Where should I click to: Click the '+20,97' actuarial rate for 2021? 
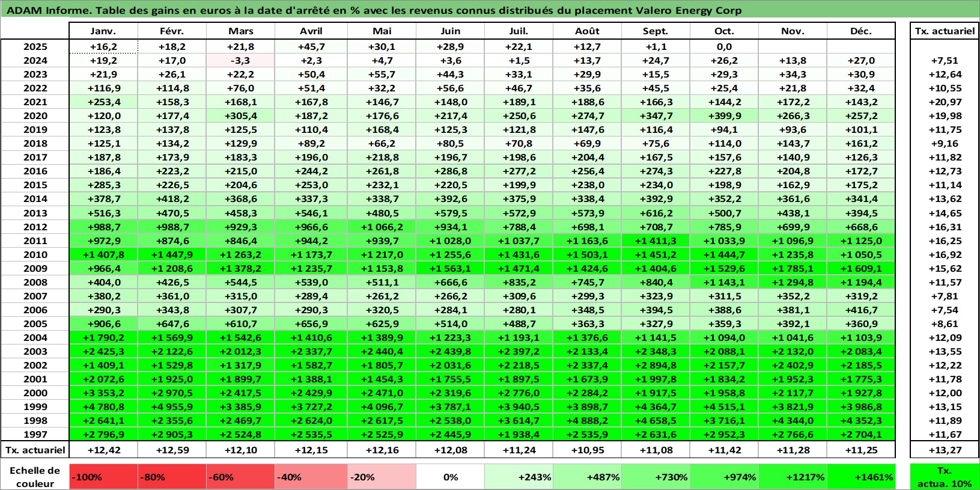[945, 102]
